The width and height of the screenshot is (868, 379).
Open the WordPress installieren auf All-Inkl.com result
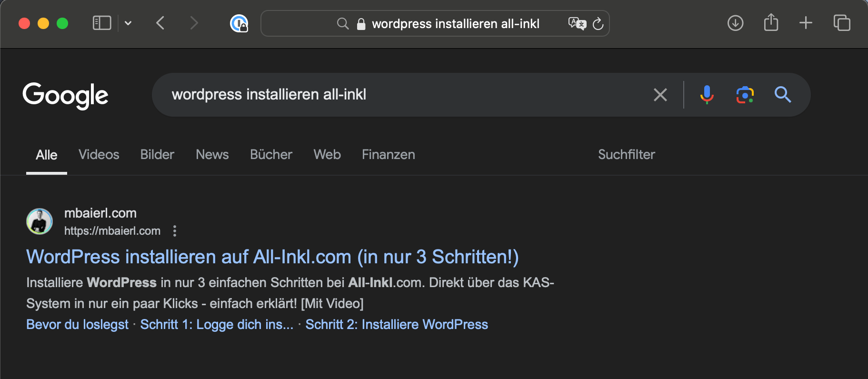pyautogui.click(x=272, y=257)
